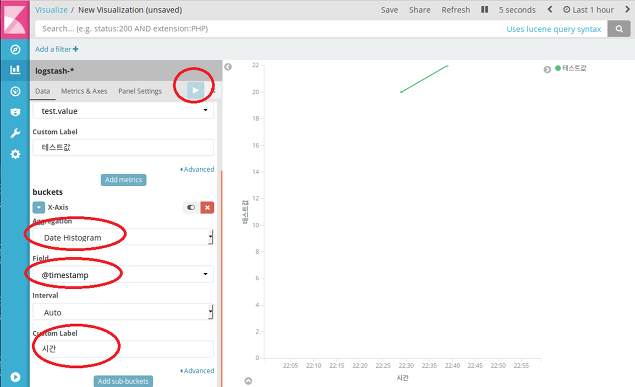Toggle X-Axis aggregation enabled switch
Image resolution: width=635 pixels, height=387 pixels.
point(191,208)
